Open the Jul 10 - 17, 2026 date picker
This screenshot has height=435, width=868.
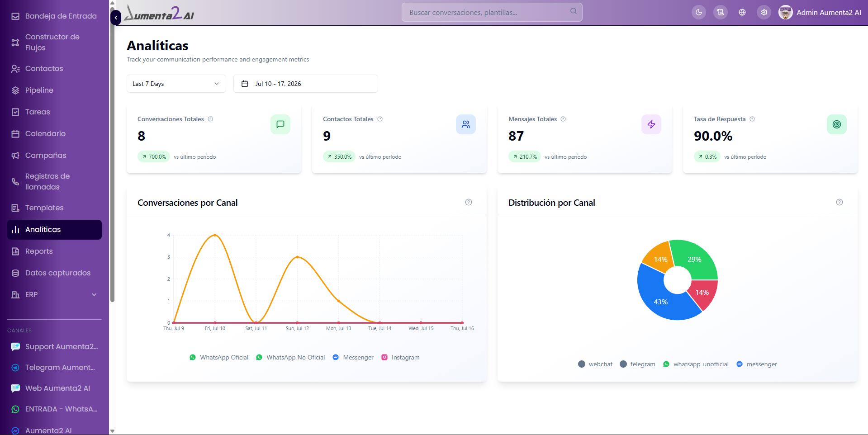tap(306, 84)
